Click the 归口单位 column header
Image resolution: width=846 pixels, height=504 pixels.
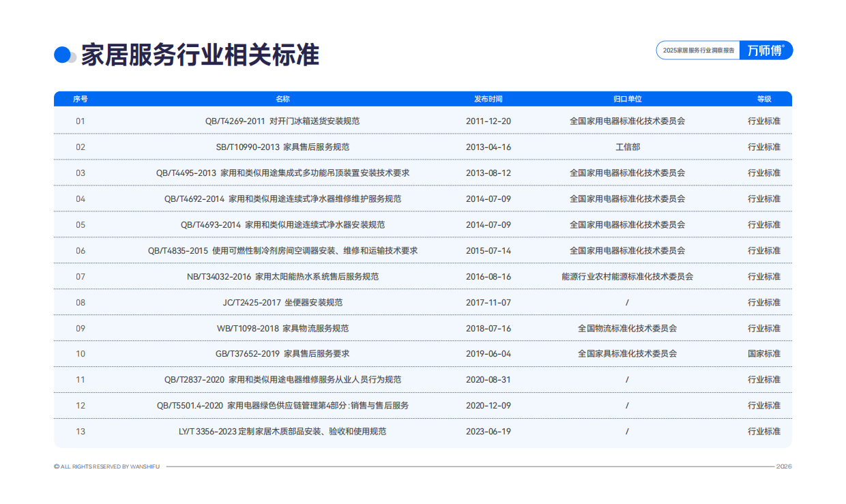point(628,98)
